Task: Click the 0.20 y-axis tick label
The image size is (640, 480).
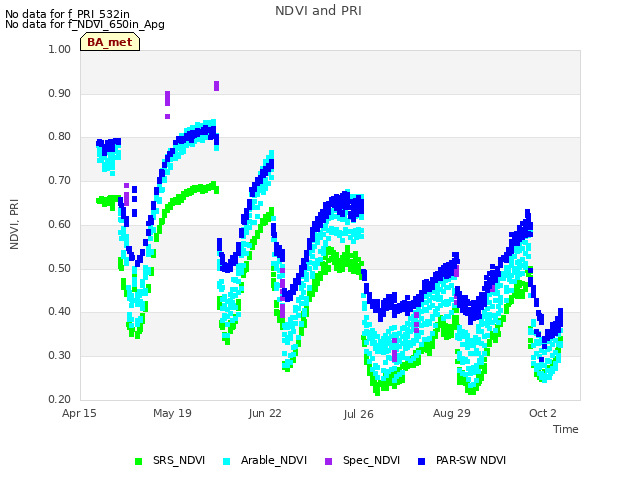Action: point(60,399)
